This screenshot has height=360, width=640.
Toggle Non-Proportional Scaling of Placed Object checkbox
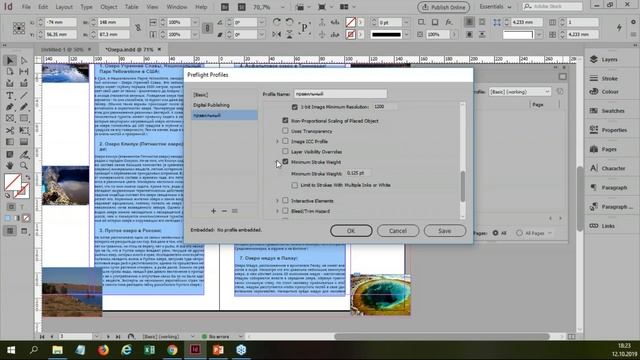tap(285, 120)
